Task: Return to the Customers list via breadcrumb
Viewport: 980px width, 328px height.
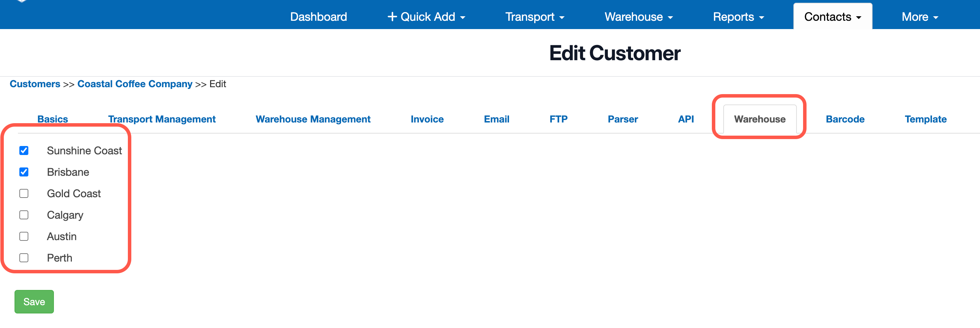Action: 35,84
